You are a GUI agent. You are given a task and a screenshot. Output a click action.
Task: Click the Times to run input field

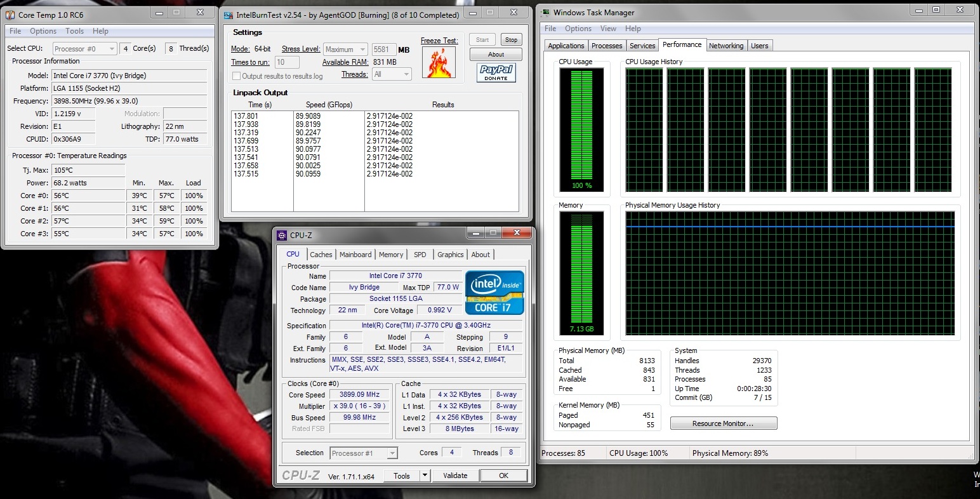coord(288,62)
